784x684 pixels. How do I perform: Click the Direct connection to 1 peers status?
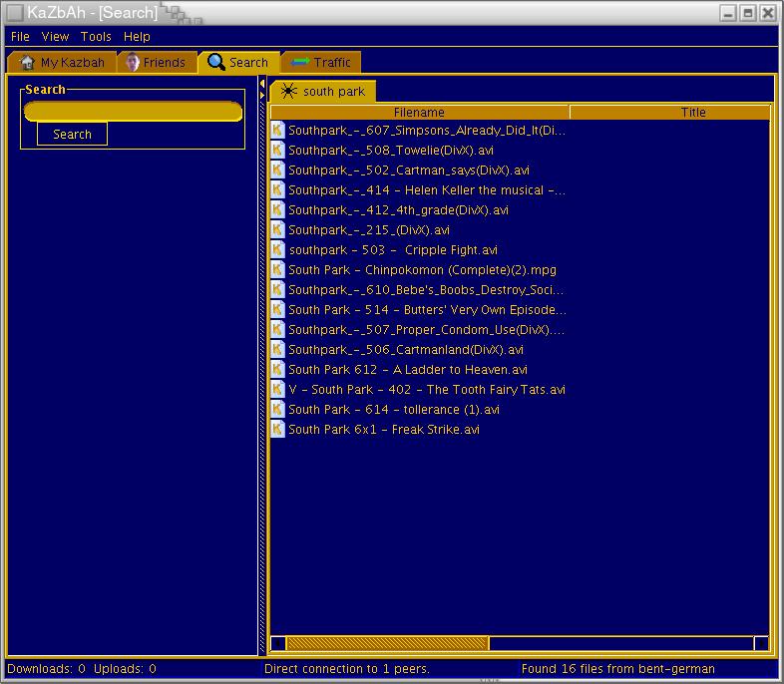click(x=346, y=668)
